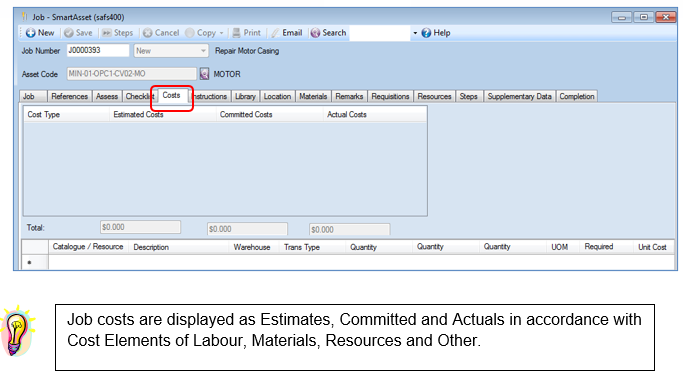Sort by Estimated Costs column header
Image resolution: width=683 pixels, height=377 pixels.
coord(139,115)
